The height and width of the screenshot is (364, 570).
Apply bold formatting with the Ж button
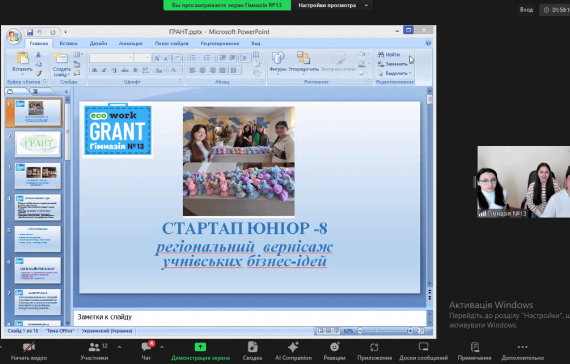(x=94, y=70)
